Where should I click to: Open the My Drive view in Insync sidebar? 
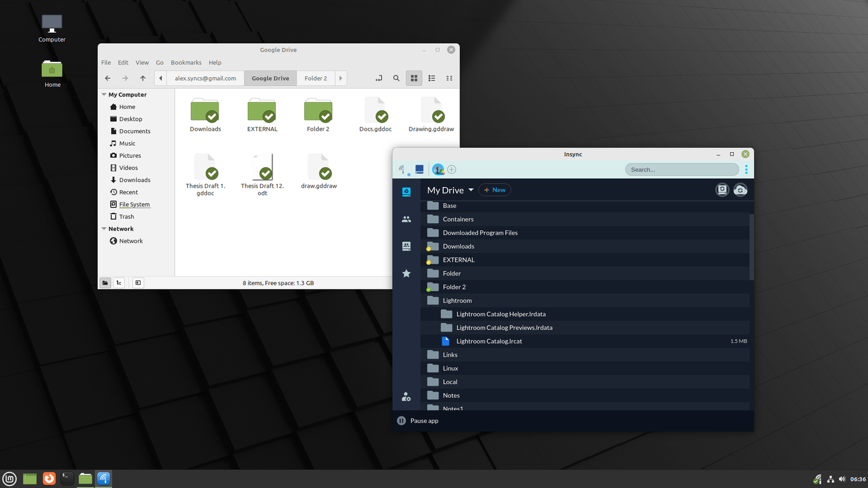[x=406, y=192]
